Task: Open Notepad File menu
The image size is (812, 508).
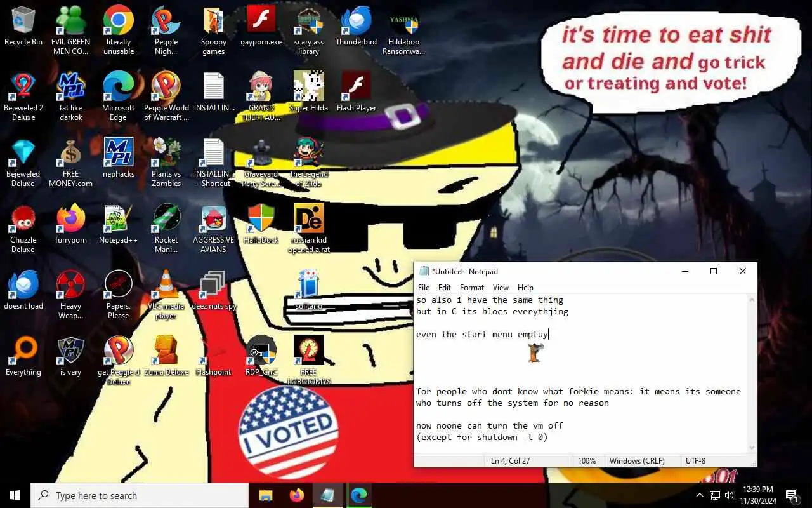Action: 424,288
